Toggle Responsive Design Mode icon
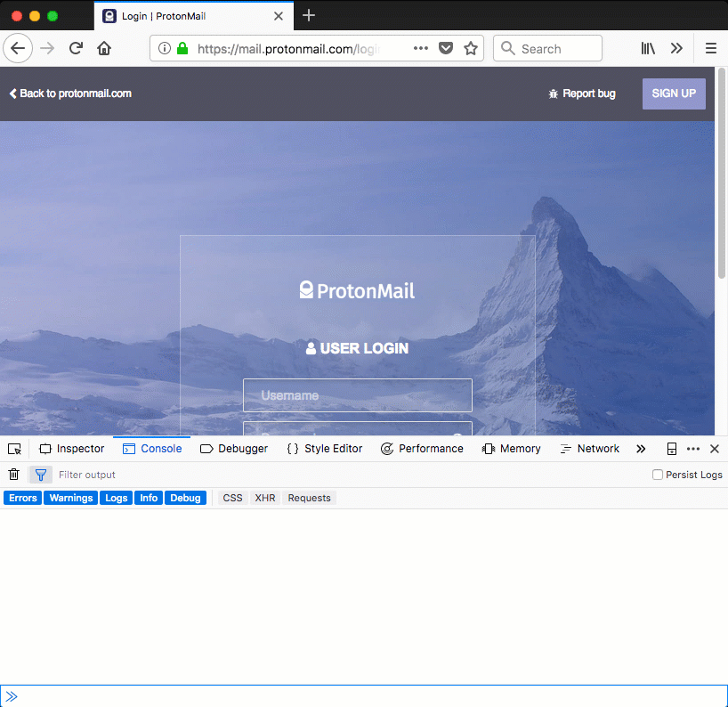Image resolution: width=728 pixels, height=707 pixels. 671,449
